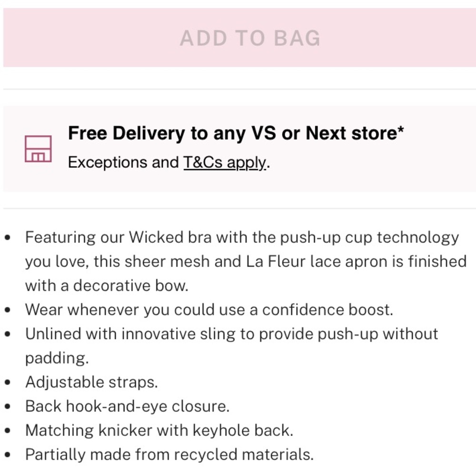Image resolution: width=476 pixels, height=476 pixels.
Task: Click the bullet dot beside Featuring our Wicked bra
Action: point(8,238)
